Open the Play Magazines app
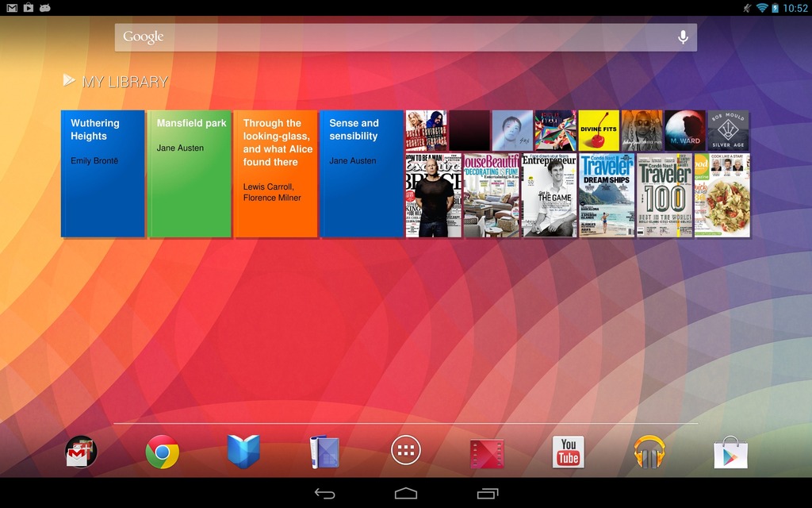The image size is (812, 508). pos(324,452)
